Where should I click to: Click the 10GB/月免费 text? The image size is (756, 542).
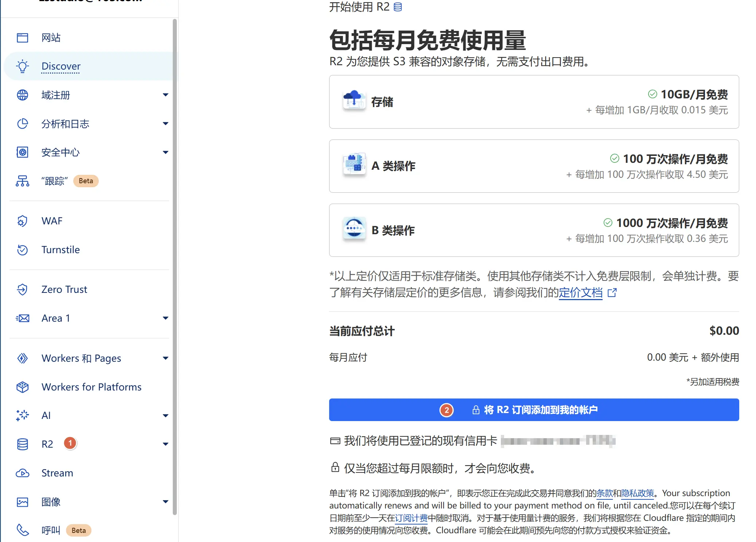click(694, 94)
